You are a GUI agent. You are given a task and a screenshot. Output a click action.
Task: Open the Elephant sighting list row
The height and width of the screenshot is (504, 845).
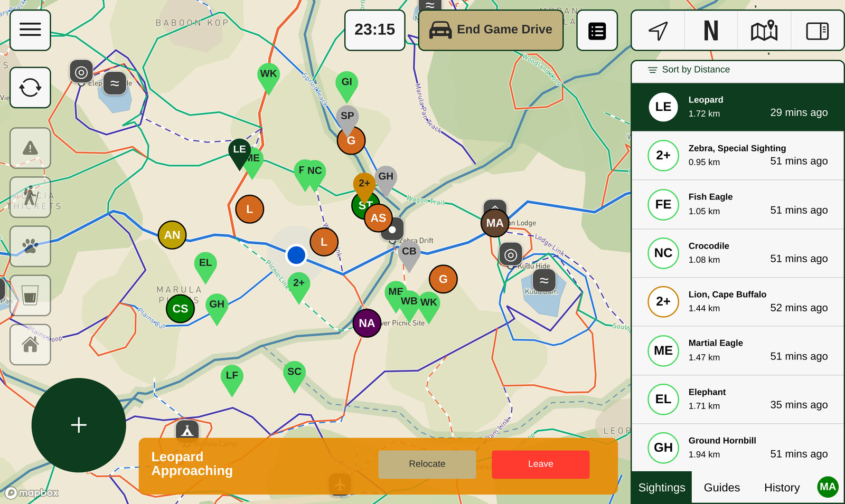click(738, 399)
